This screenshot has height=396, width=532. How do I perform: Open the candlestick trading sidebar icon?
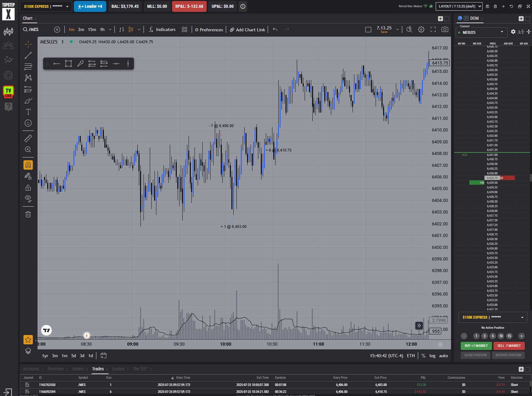click(x=8, y=32)
